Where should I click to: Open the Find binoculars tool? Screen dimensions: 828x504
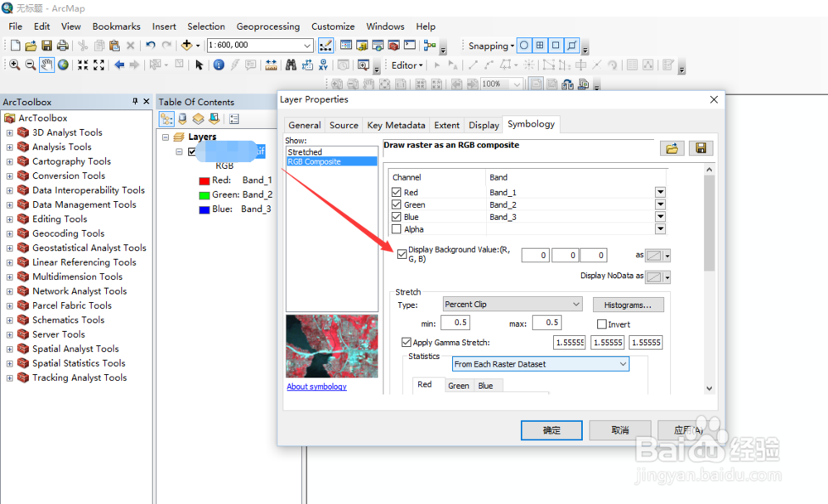[291, 65]
